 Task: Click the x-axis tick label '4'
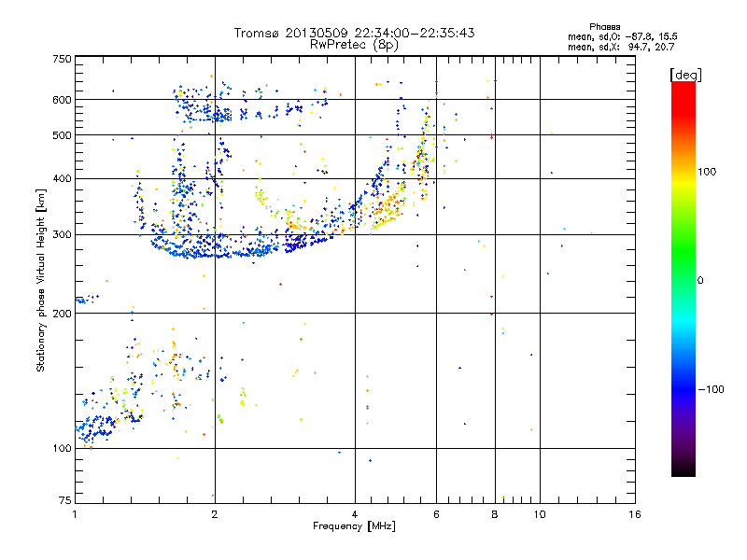[355, 514]
